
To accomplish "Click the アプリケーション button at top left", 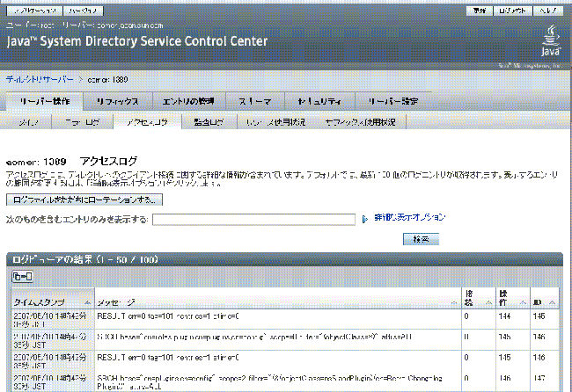I will click(34, 11).
